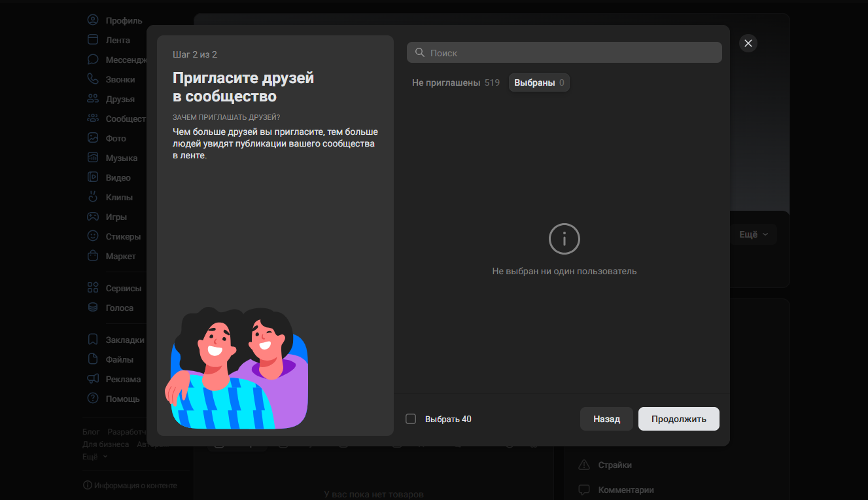Viewport: 868px width, 500px height.
Task: Click the text Не выбран ни один пользователь
Action: 564,271
